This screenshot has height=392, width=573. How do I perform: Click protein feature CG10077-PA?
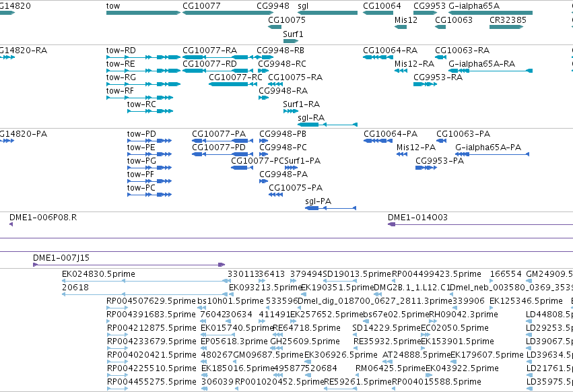[223, 141]
